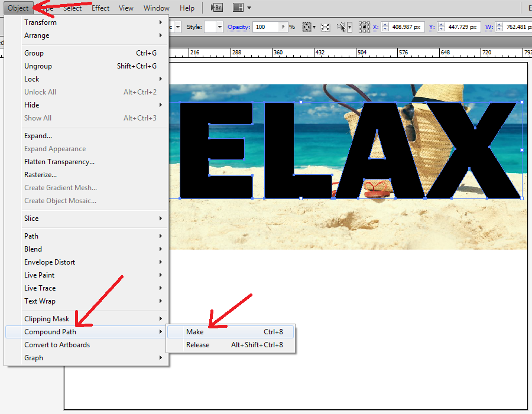
Task: Choose Convert to Artboards
Action: (87, 345)
